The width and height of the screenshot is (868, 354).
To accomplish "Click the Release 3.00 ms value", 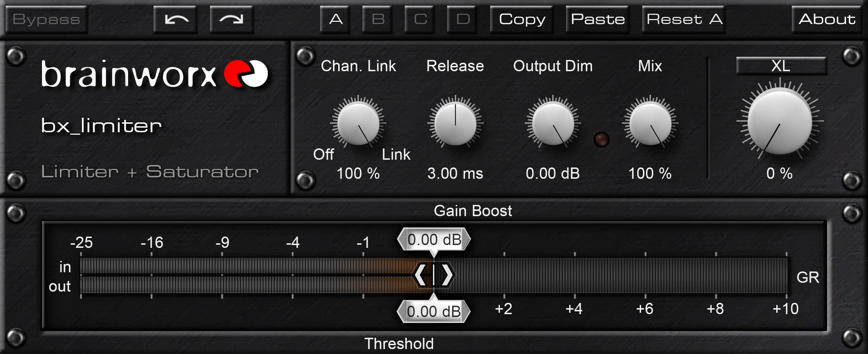I will tap(455, 173).
